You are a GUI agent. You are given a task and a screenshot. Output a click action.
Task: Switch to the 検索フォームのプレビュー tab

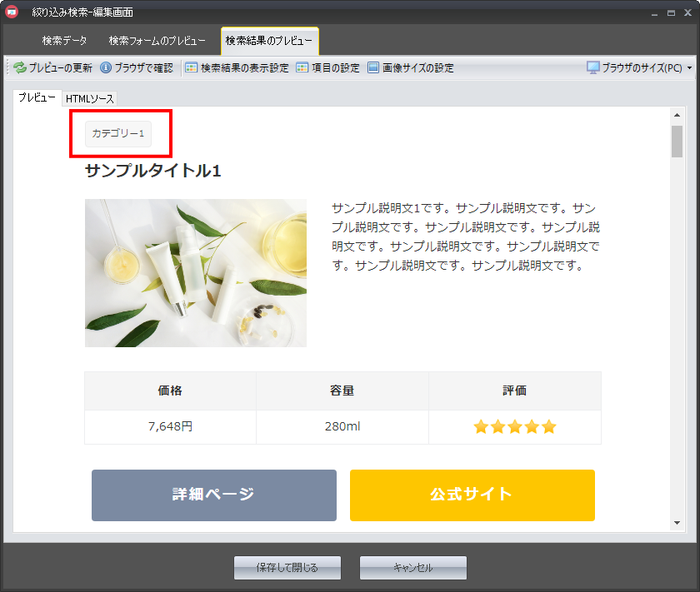157,41
